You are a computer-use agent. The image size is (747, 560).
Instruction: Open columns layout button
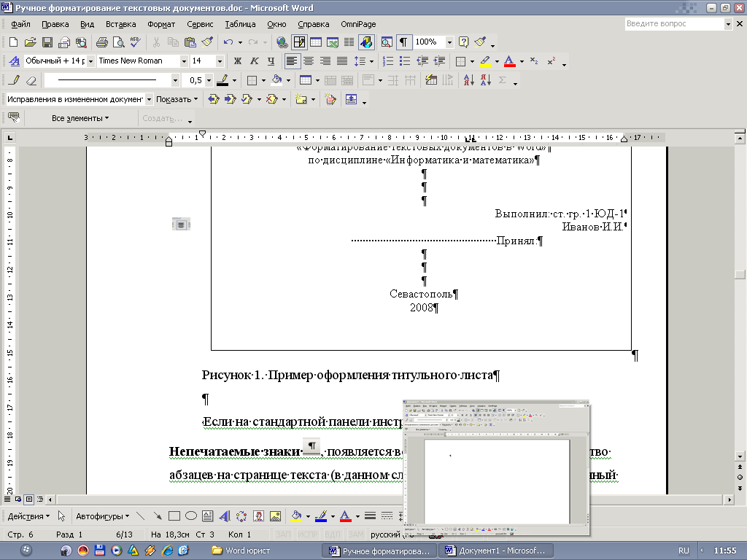coord(349,42)
